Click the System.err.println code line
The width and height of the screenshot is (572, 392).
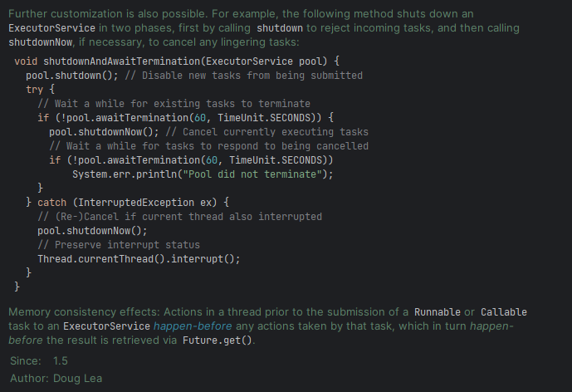tap(203, 174)
